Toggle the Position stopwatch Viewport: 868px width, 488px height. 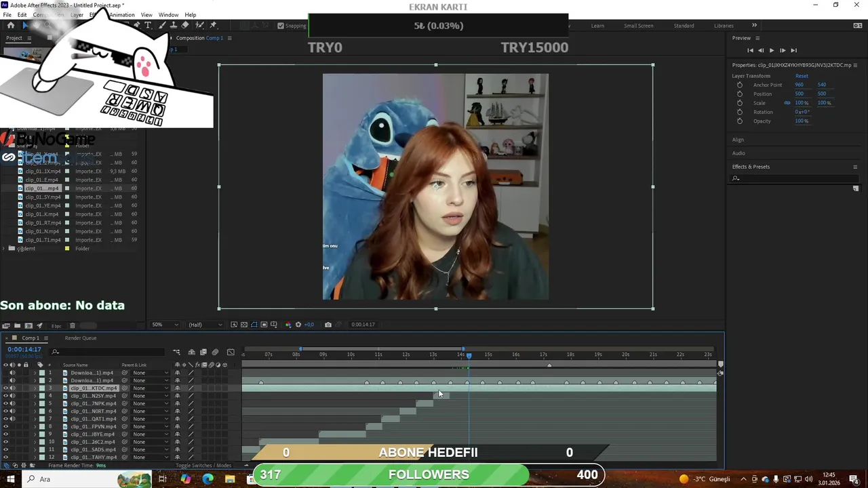click(739, 94)
